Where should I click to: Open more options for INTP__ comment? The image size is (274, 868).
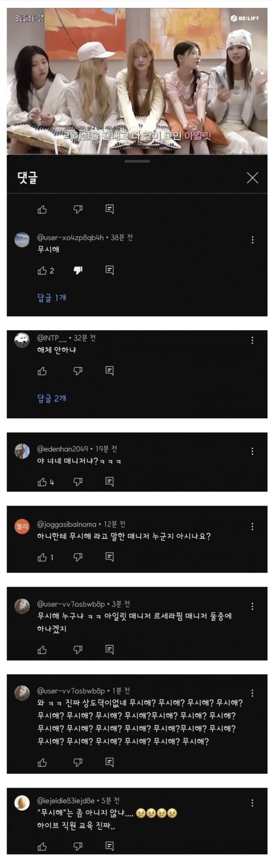tap(252, 340)
